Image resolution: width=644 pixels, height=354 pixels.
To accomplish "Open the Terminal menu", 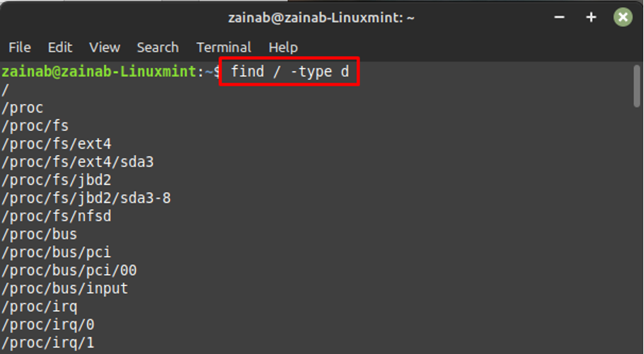I will tap(224, 47).
